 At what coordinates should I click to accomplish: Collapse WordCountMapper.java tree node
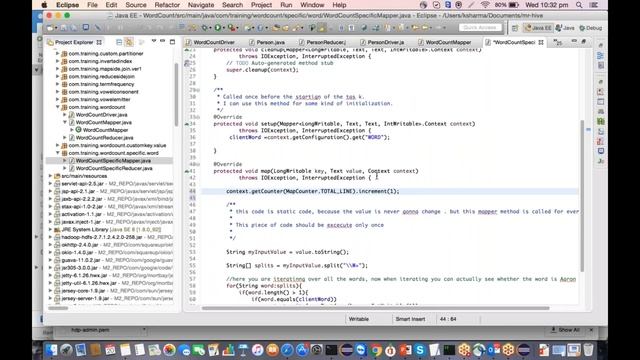[x=65, y=122]
